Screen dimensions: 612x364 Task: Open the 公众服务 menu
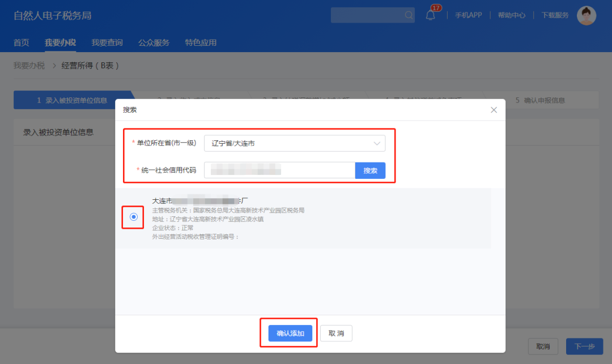(x=154, y=42)
